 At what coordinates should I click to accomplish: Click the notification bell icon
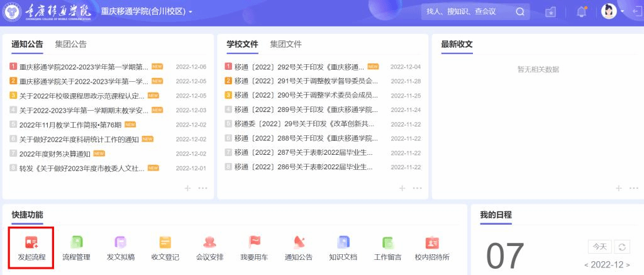click(581, 12)
